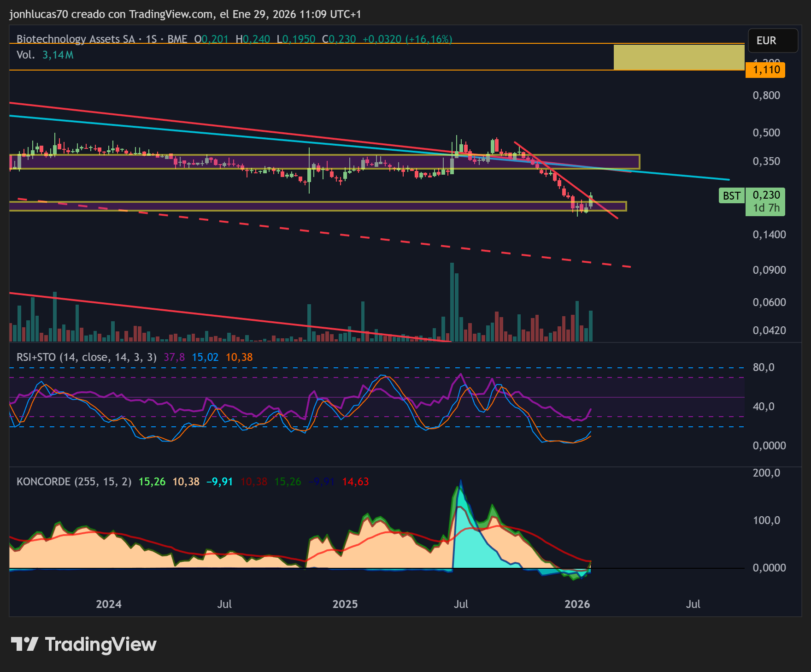Click the BST ticker label

[731, 196]
